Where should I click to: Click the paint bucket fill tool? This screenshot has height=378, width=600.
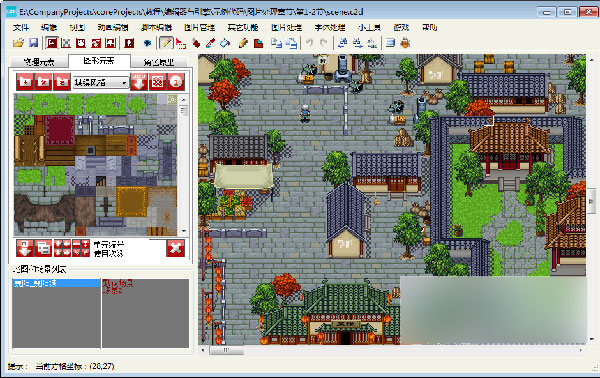(225, 43)
